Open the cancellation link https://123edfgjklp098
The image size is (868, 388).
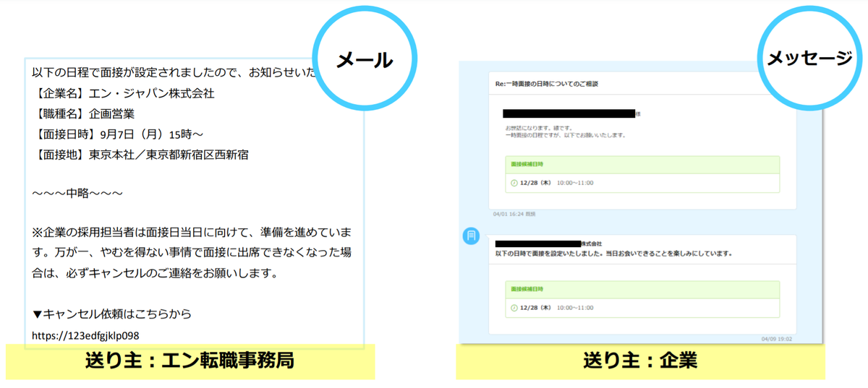pyautogui.click(x=85, y=336)
